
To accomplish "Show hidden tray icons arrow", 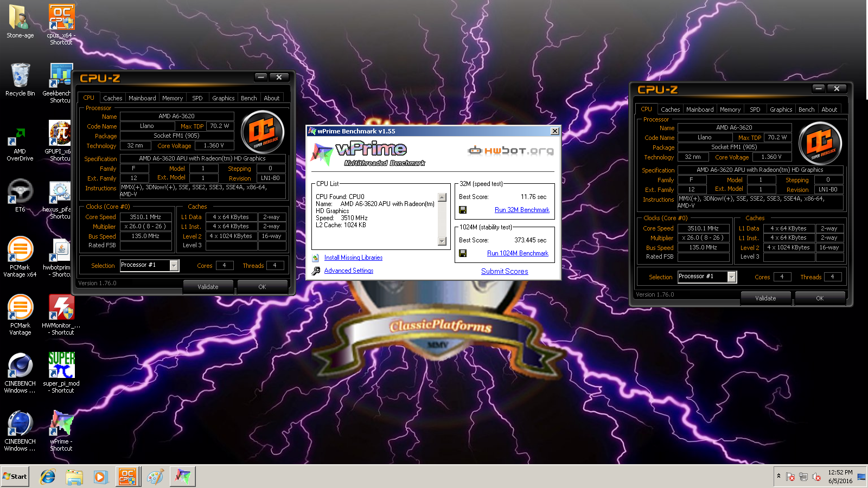I will tap(778, 476).
